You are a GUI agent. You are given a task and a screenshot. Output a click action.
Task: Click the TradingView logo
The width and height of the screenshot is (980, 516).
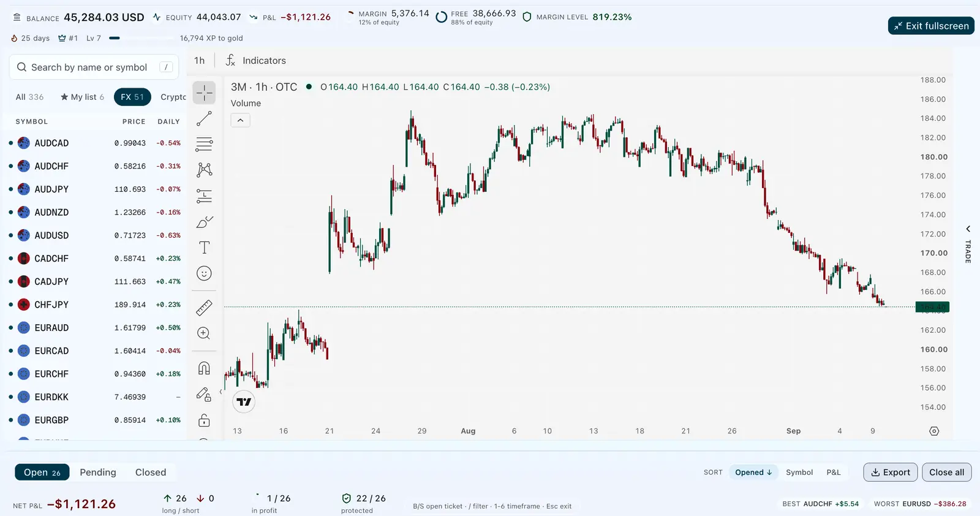244,402
